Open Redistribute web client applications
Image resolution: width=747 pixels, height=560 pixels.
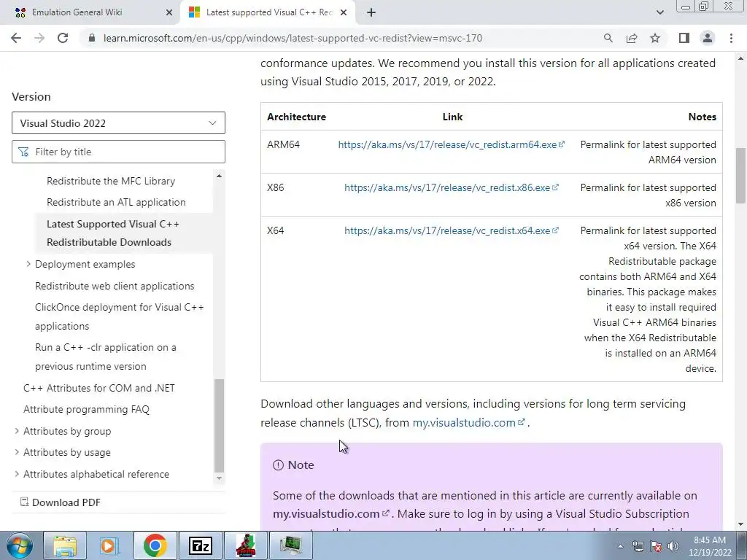[x=115, y=286]
